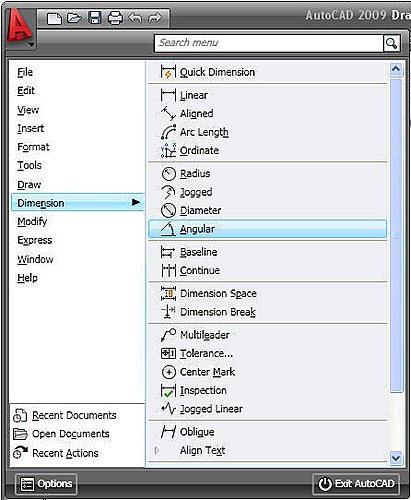
Task: Click the Oblique dimension icon
Action: 168,432
